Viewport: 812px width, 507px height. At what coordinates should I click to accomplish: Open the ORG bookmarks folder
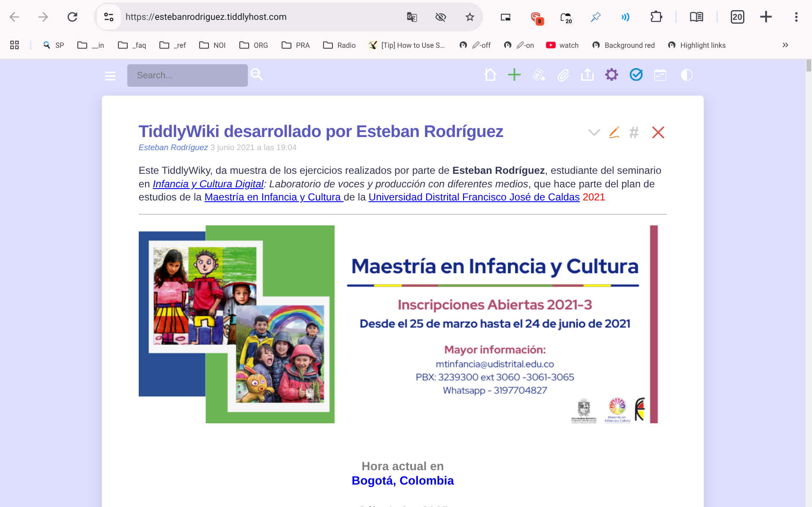click(x=254, y=45)
